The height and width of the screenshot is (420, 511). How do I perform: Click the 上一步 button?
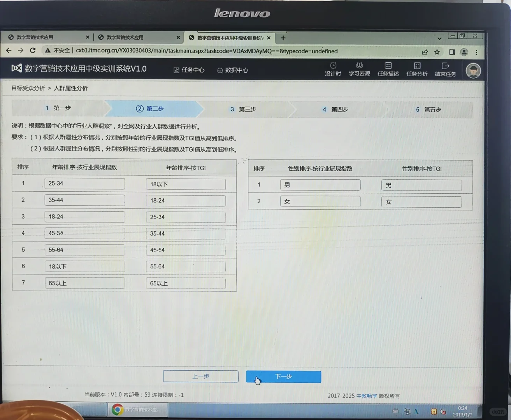click(x=200, y=376)
